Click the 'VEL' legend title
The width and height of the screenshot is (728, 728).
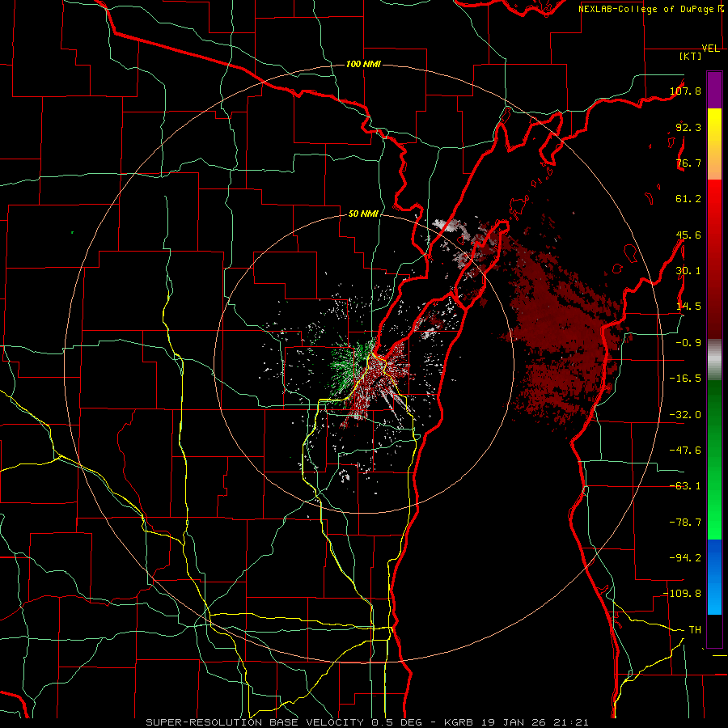[x=710, y=49]
